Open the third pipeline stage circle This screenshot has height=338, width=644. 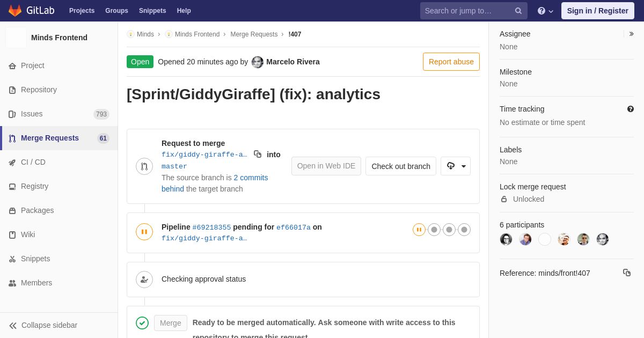coord(449,230)
